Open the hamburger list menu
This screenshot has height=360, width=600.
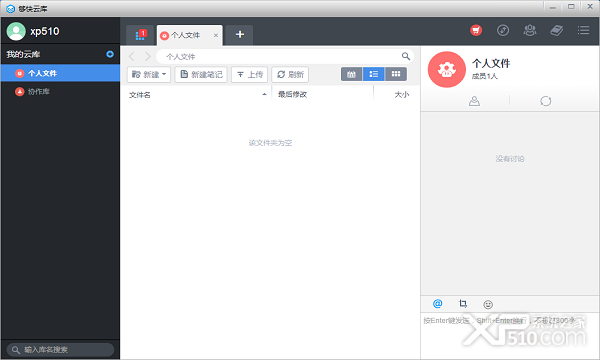click(583, 30)
